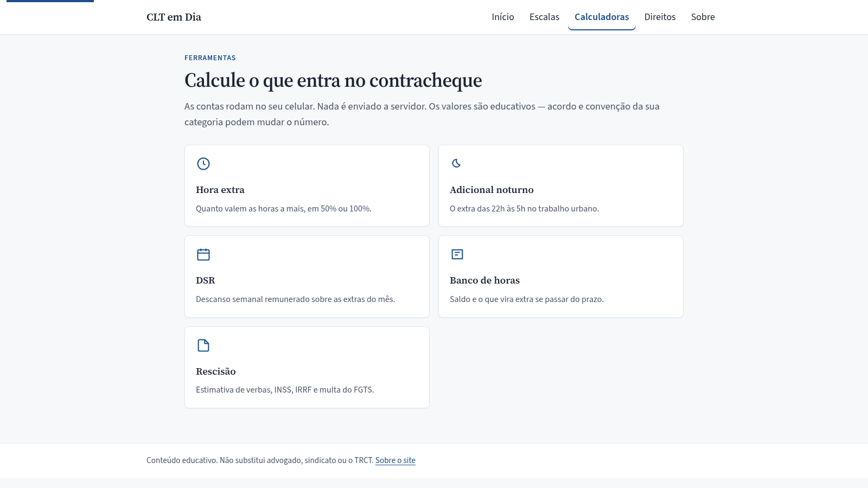Click 'Quanto valem as horas a mais' description
This screenshot has width=868, height=488.
284,209
